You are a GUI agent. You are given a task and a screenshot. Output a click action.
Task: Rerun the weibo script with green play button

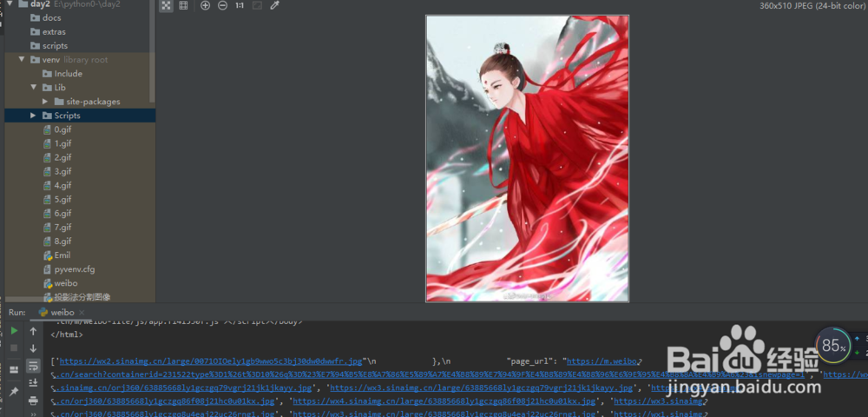click(15, 331)
